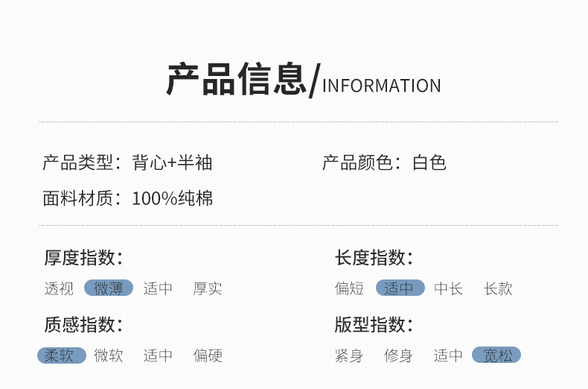588x389 pixels.
Task: Click the 面料材质 100%纯棉 text
Action: [127, 198]
